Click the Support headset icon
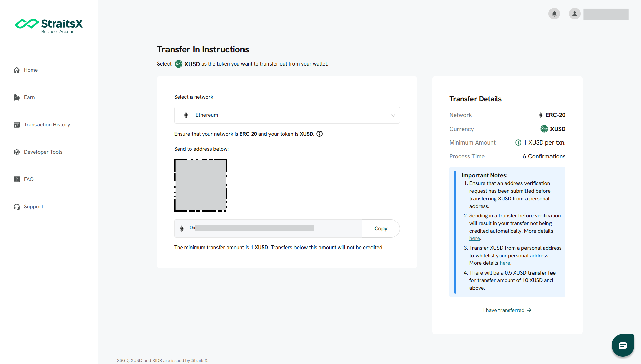 [17, 207]
